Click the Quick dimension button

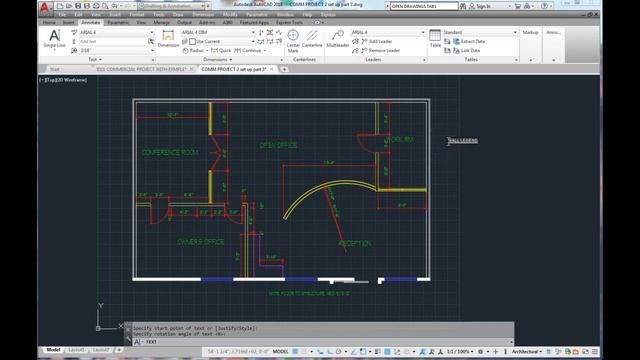coord(221,51)
